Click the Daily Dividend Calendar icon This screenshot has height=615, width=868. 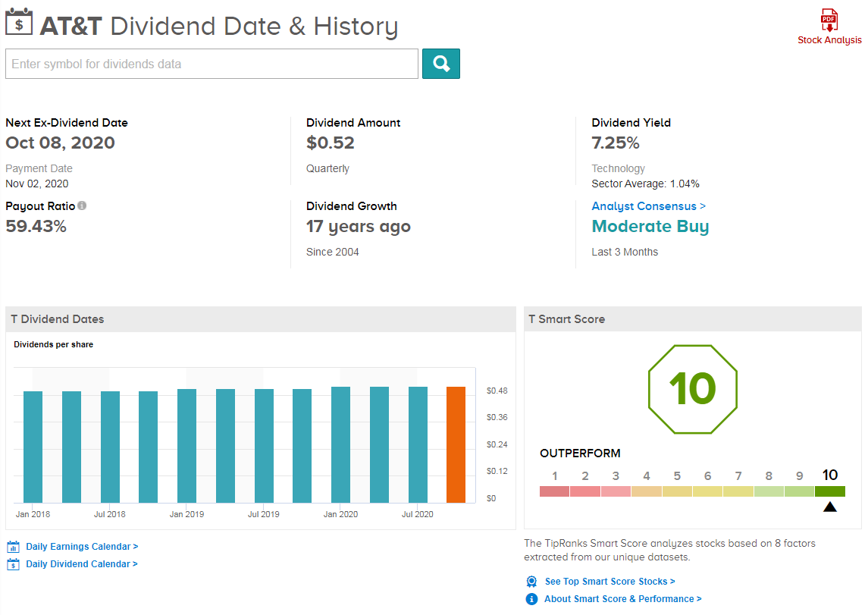(14, 564)
